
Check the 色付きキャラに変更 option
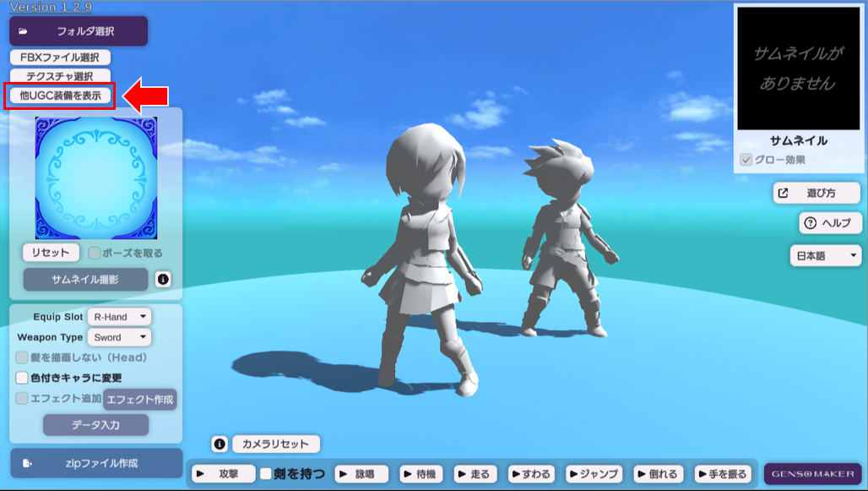22,378
